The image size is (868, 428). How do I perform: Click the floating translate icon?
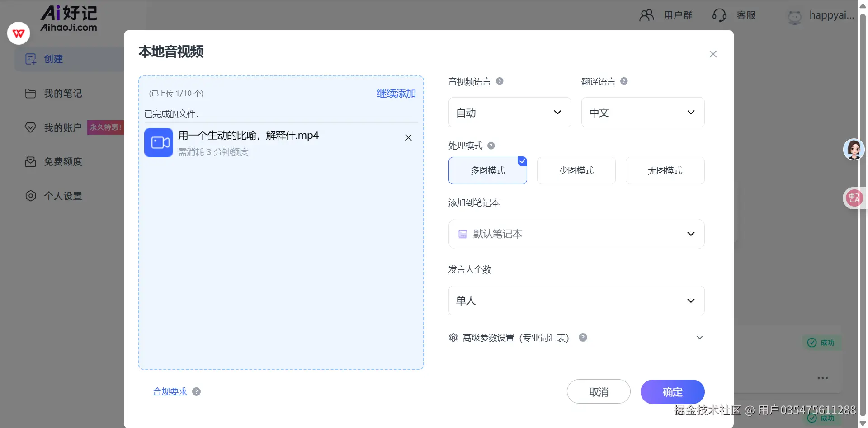(854, 198)
